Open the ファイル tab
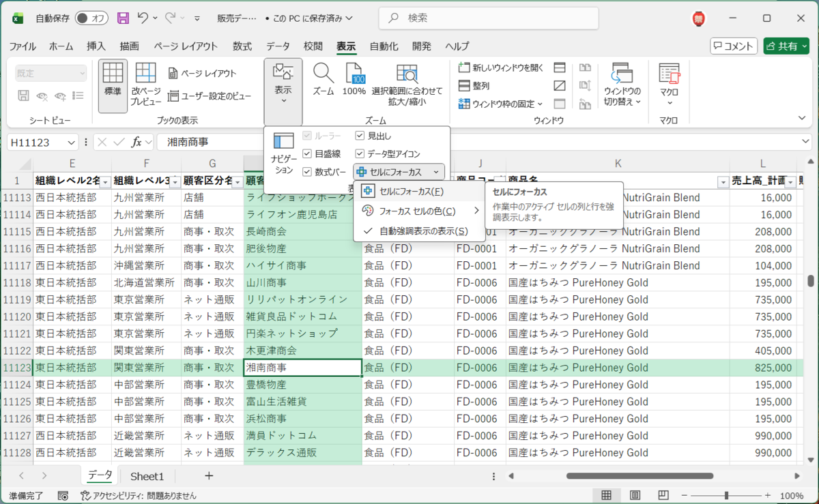This screenshot has width=819, height=504. coord(23,46)
